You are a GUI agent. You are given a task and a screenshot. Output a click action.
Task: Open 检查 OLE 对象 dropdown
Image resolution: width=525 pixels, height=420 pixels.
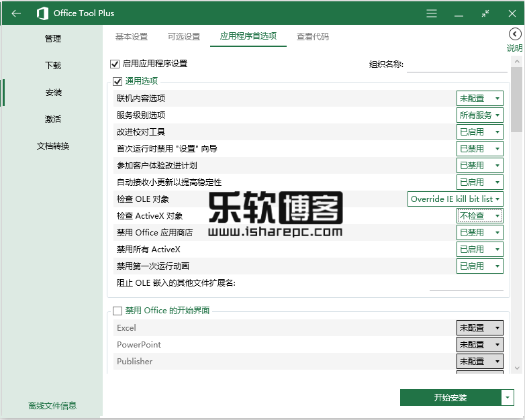click(x=455, y=199)
